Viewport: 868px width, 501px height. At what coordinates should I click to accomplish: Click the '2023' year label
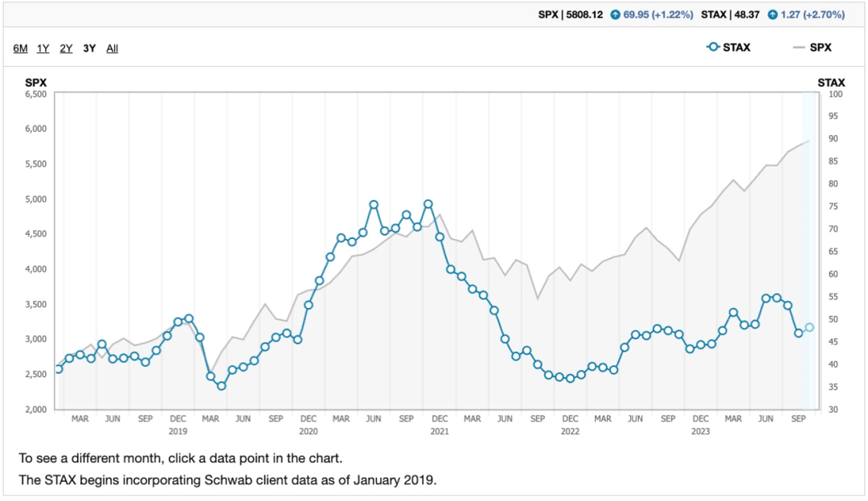click(x=700, y=431)
